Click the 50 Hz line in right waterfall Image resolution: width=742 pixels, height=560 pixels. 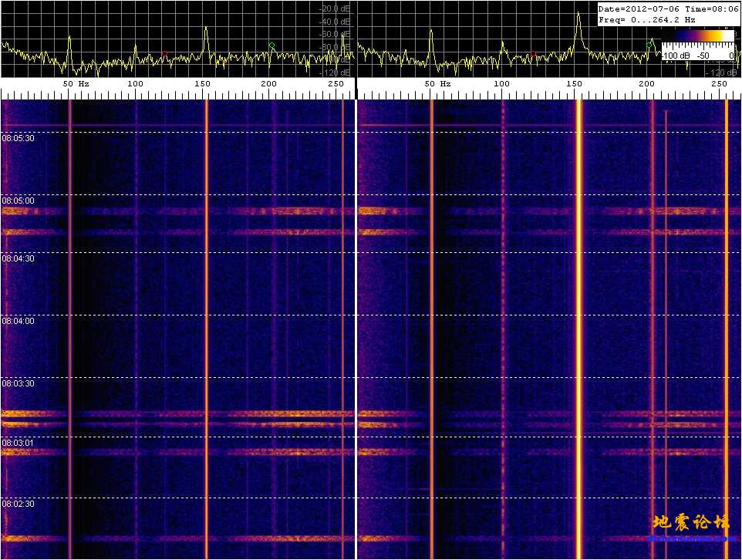click(432, 329)
